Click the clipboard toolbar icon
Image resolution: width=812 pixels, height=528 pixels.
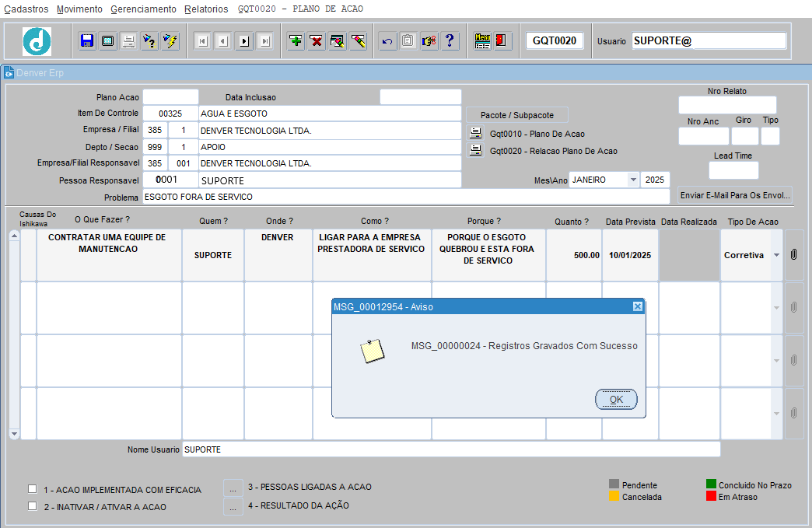408,41
